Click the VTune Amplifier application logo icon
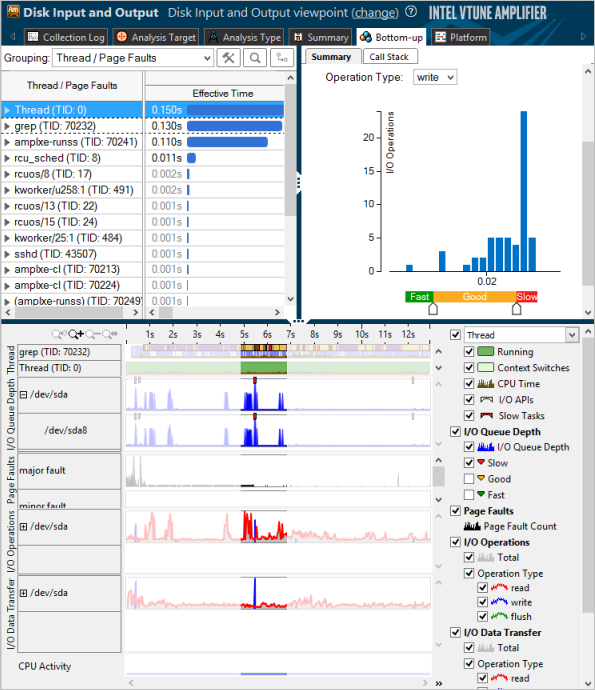 (x=13, y=12)
